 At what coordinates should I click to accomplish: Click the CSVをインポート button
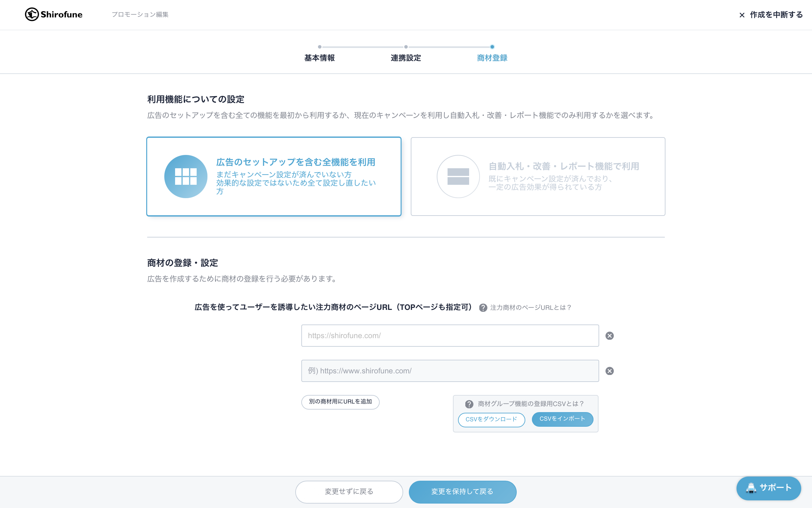[562, 419]
